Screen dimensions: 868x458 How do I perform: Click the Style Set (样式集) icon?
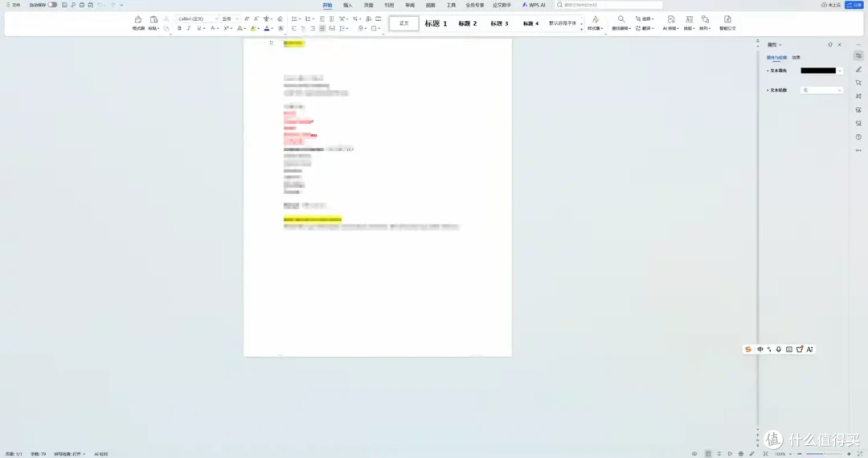click(x=596, y=19)
